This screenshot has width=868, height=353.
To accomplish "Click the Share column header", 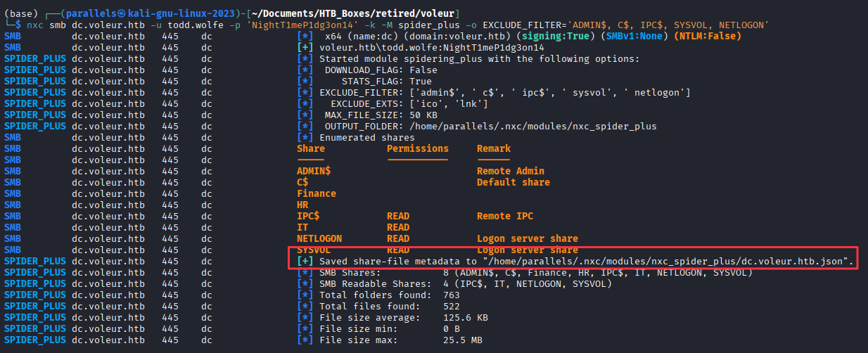I will (311, 148).
